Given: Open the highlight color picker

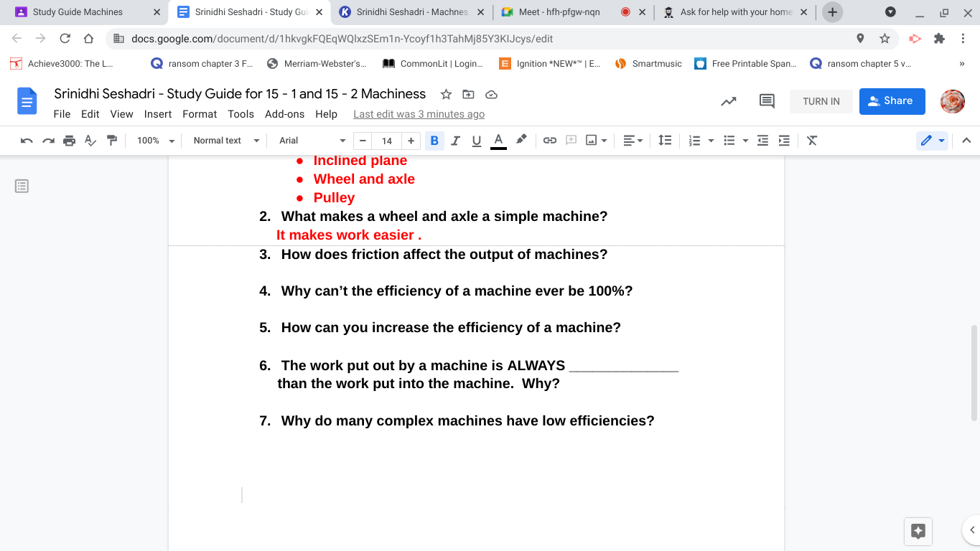Looking at the screenshot, I should (521, 141).
